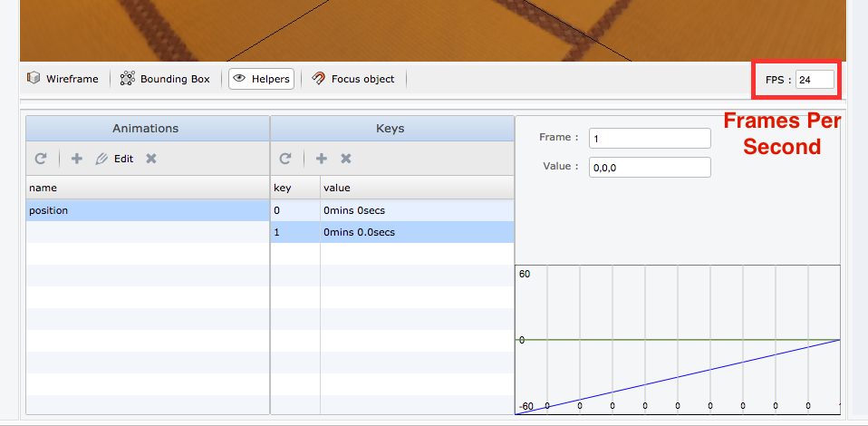Edit the selected animation
Image resolution: width=868 pixels, height=426 pixels.
coord(114,159)
